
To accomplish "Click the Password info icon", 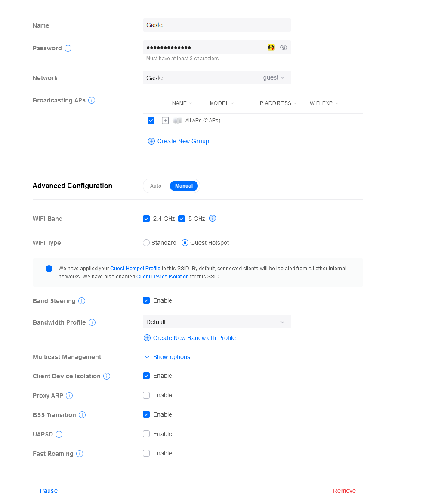I will pos(68,48).
